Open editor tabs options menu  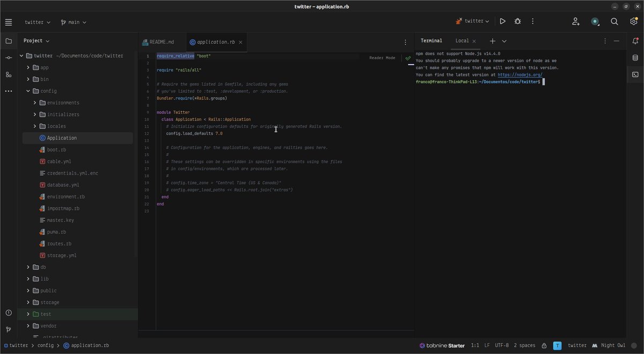click(405, 42)
